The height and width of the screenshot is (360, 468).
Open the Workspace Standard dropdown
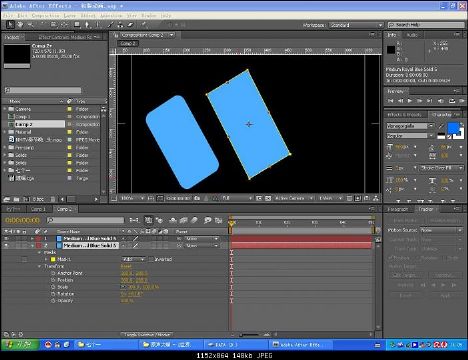[356, 25]
